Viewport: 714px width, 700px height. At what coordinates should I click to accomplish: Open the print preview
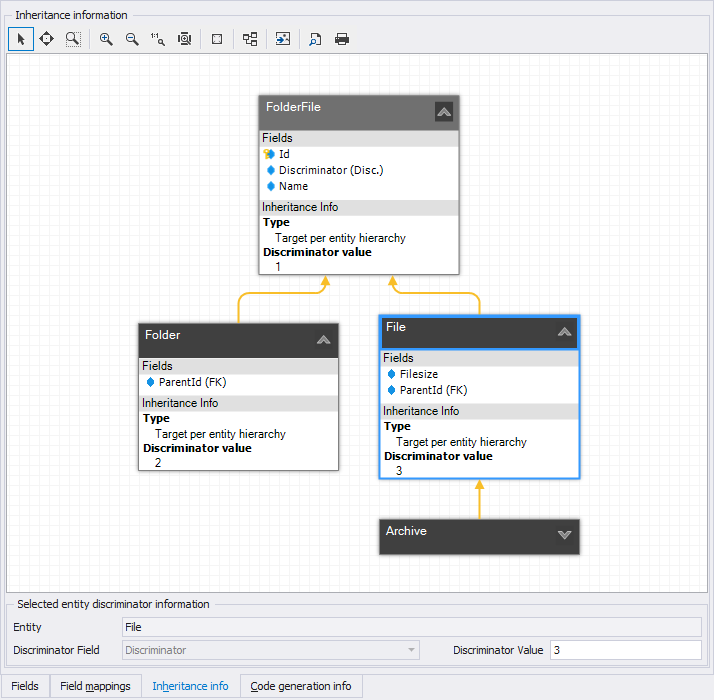[315, 39]
